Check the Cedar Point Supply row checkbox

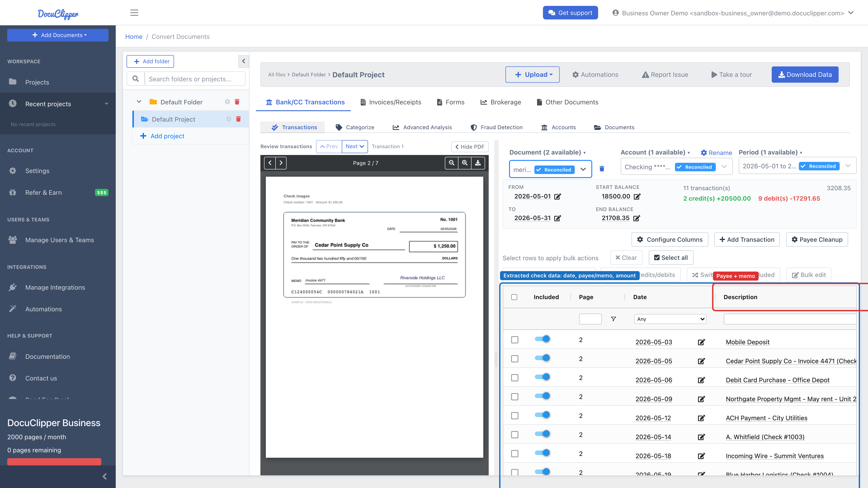514,359
